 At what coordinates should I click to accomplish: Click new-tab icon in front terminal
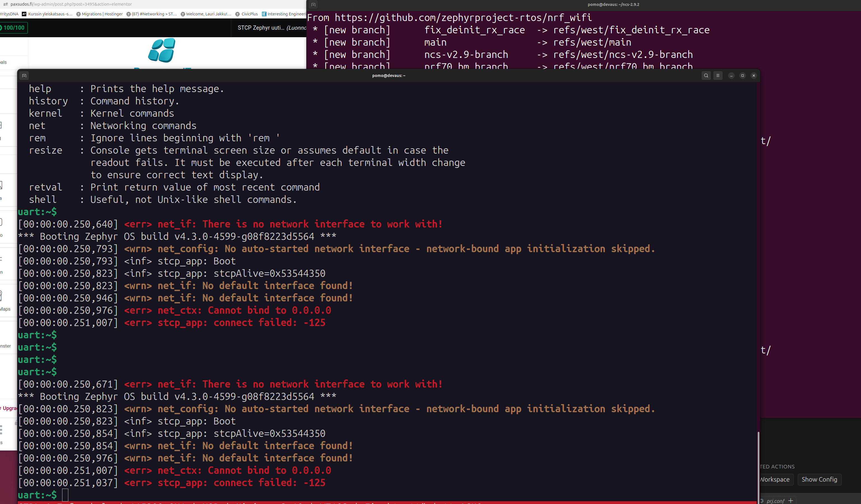(24, 76)
